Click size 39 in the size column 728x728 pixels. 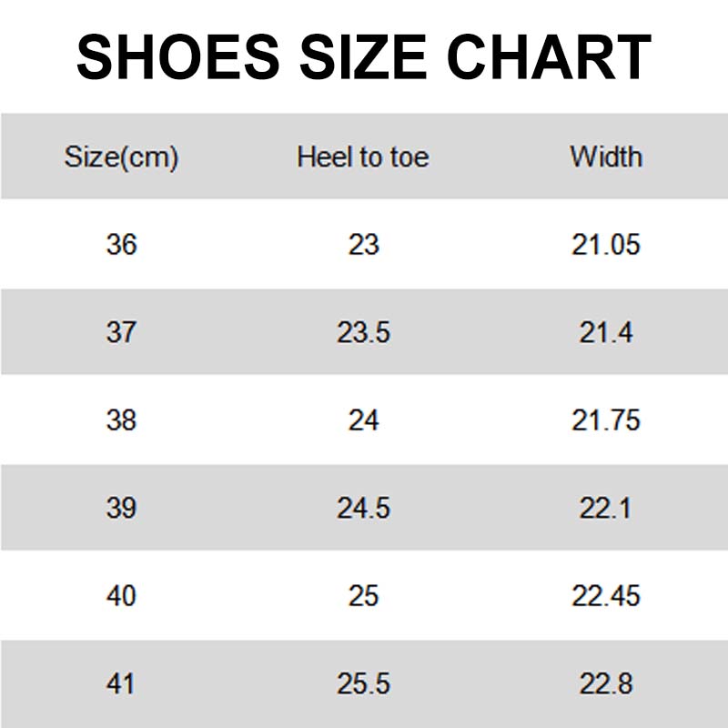click(x=121, y=508)
